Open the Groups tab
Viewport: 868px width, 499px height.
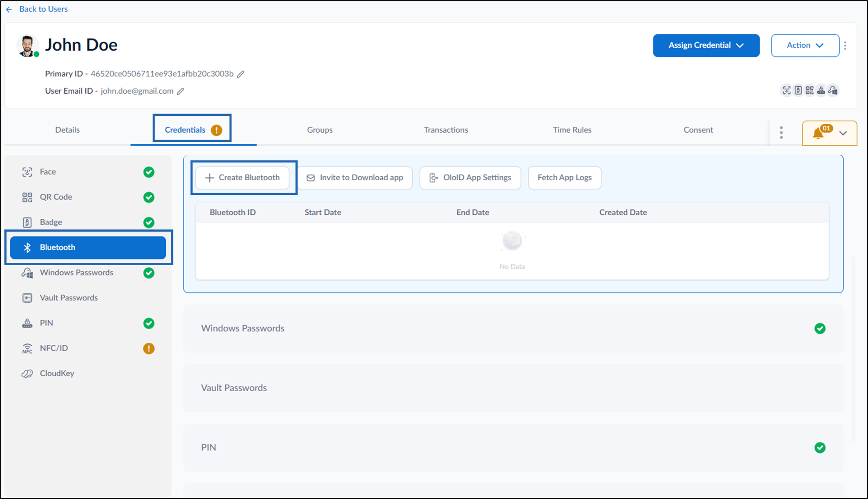pos(319,130)
